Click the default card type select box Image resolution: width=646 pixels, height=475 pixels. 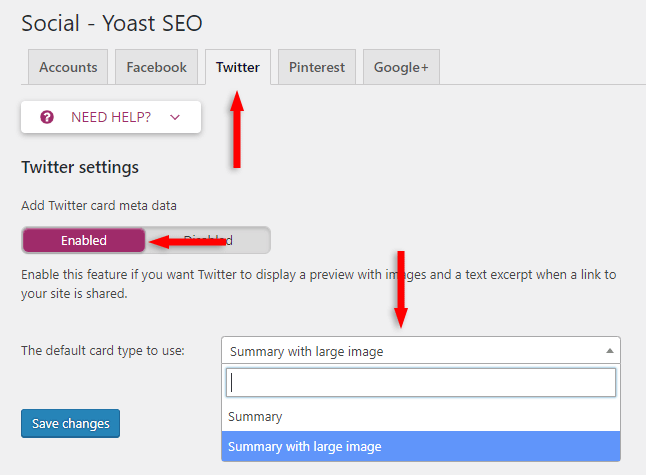tap(410, 351)
